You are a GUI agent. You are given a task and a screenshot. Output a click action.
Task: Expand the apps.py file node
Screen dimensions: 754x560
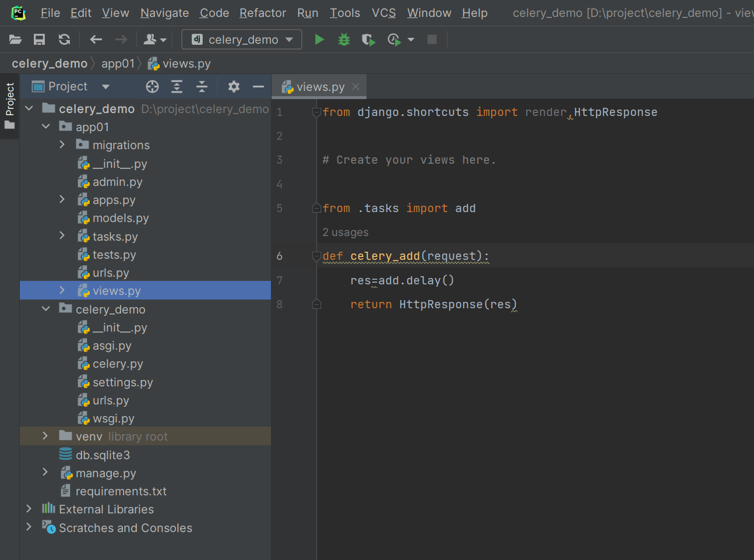tap(62, 199)
